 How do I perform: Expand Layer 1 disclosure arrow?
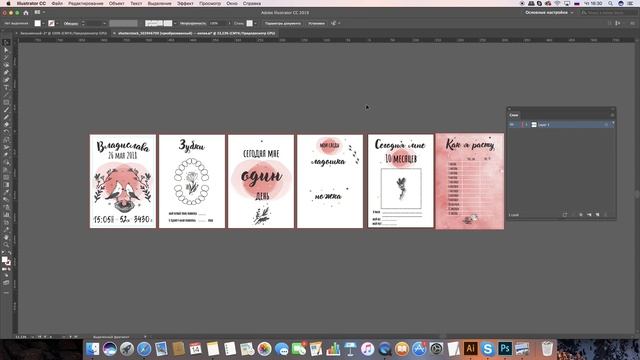coord(527,124)
